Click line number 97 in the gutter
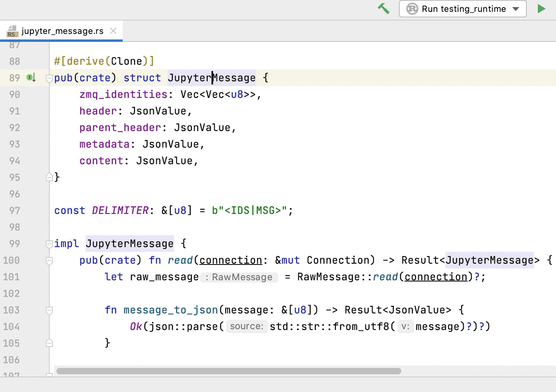 click(15, 210)
